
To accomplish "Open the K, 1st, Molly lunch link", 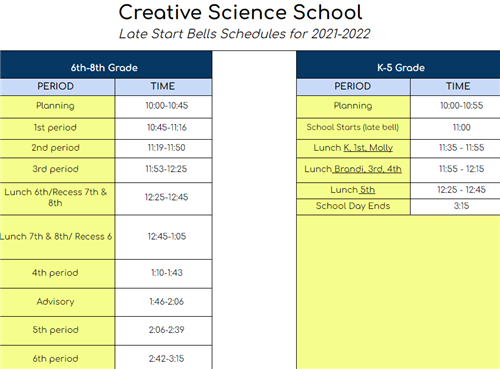I will [368, 148].
